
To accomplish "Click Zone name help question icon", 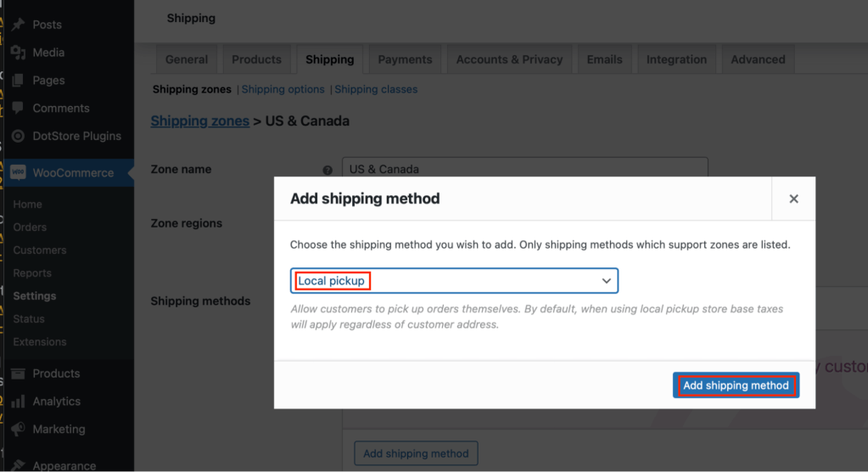I will (328, 170).
